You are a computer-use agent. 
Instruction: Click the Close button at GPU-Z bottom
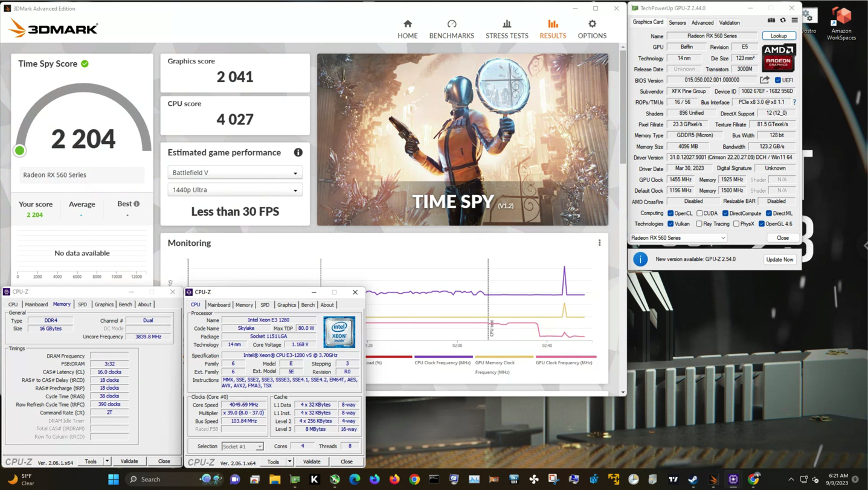tap(782, 237)
